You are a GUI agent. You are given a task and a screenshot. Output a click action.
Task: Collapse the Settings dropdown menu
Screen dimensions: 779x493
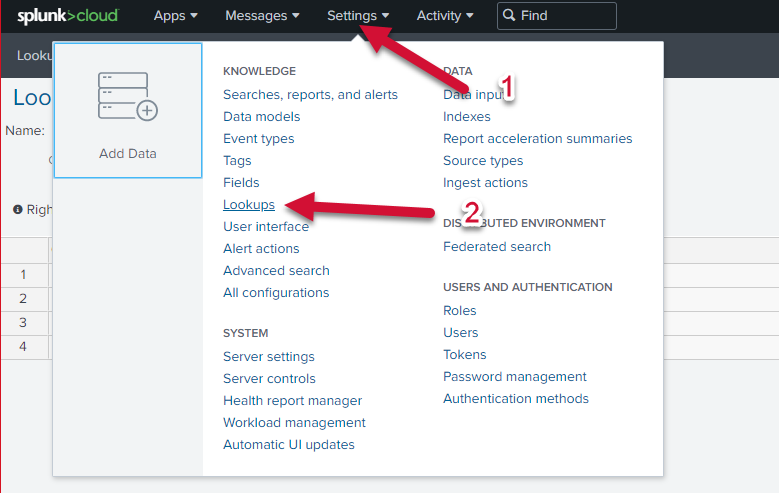[358, 16]
